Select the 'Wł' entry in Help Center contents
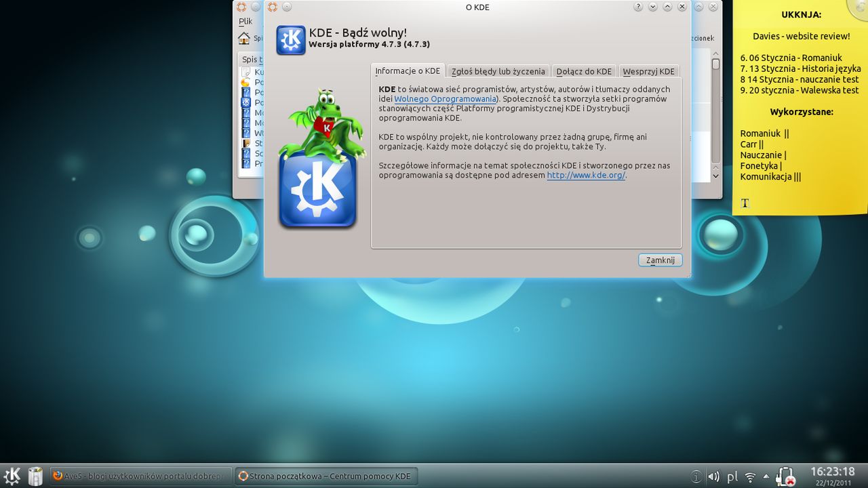The height and width of the screenshot is (488, 868). pos(252,133)
